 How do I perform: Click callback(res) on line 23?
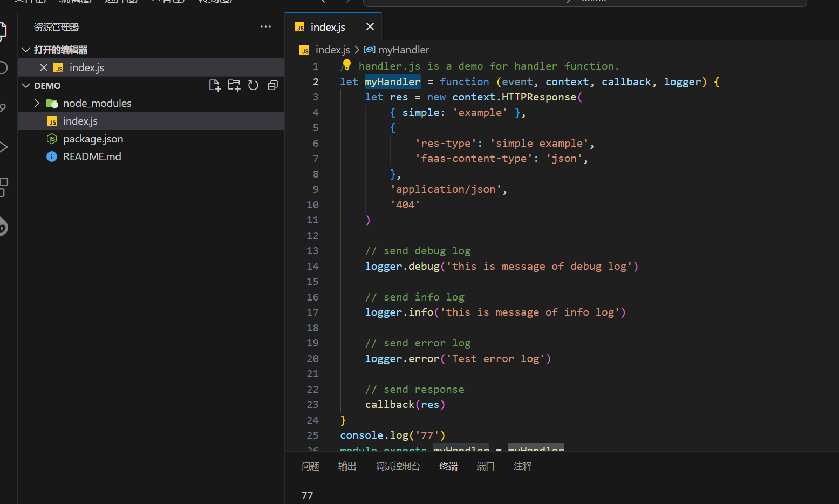405,404
